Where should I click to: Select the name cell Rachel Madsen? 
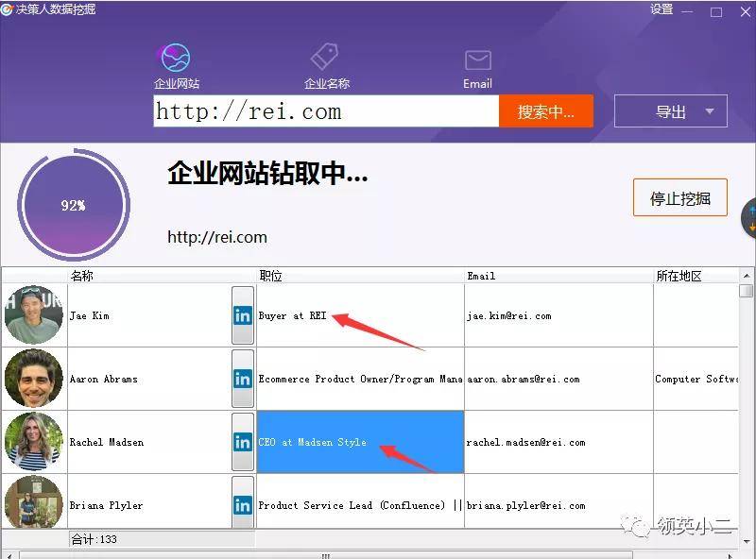[149, 442]
